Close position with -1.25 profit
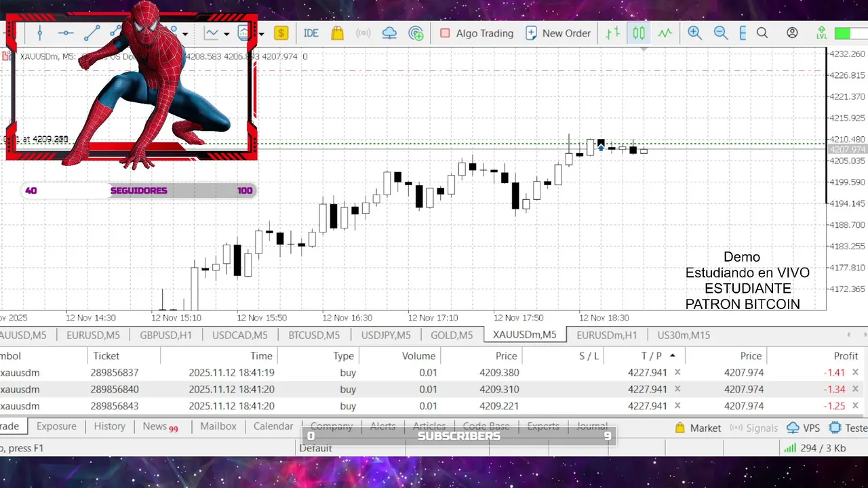868x488 pixels. point(855,406)
